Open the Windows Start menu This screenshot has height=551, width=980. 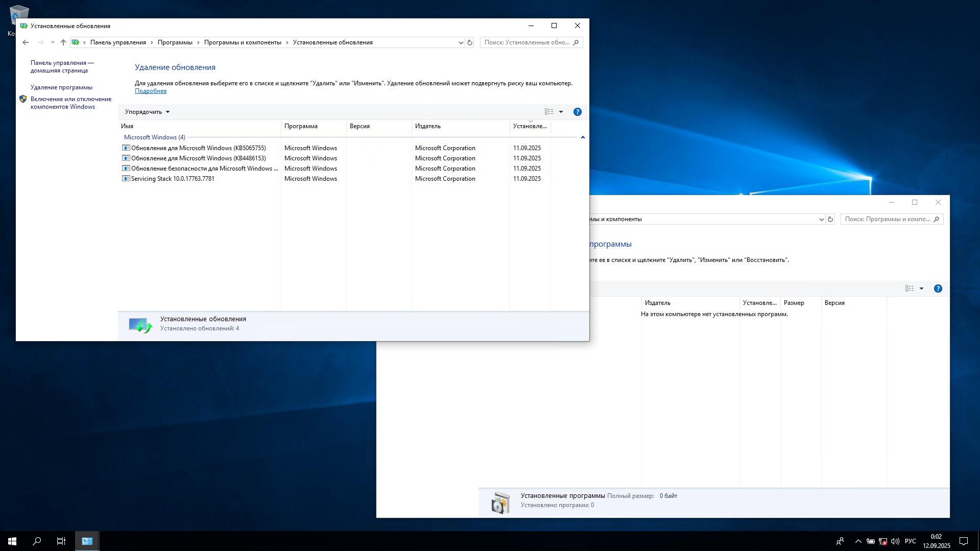pos(12,541)
